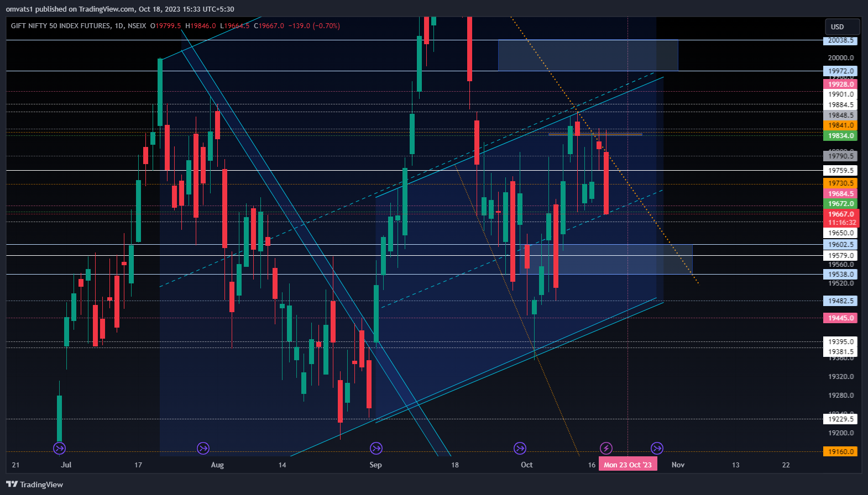Click the green 19672.0 price label

coord(840,203)
